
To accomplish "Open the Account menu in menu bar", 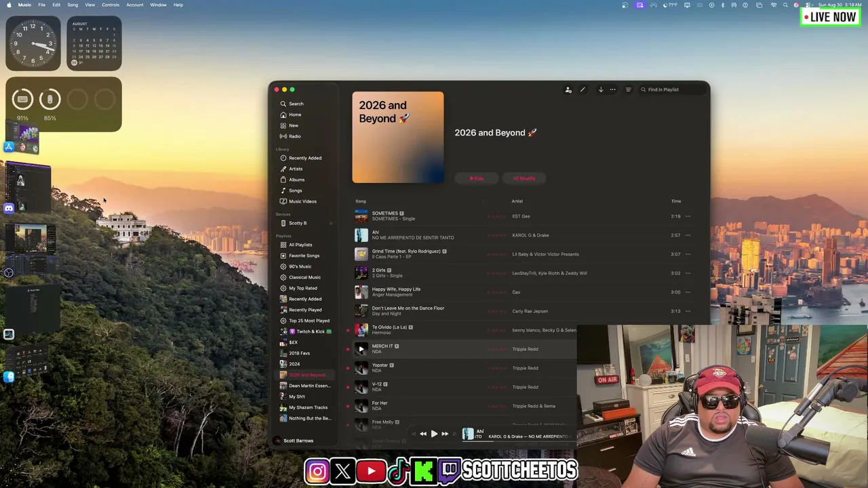I will (134, 5).
